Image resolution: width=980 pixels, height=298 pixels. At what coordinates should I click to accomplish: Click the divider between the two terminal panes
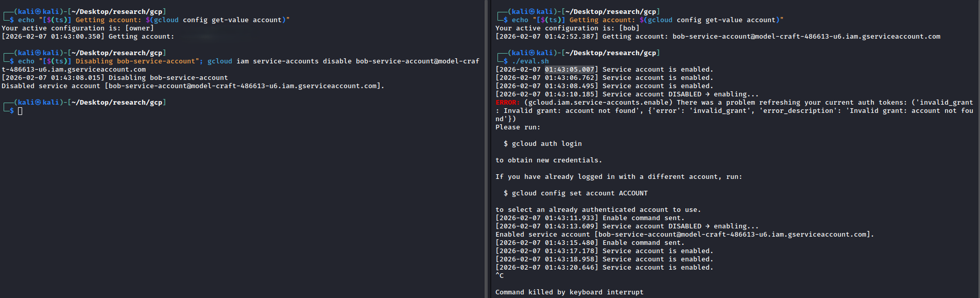(487, 149)
